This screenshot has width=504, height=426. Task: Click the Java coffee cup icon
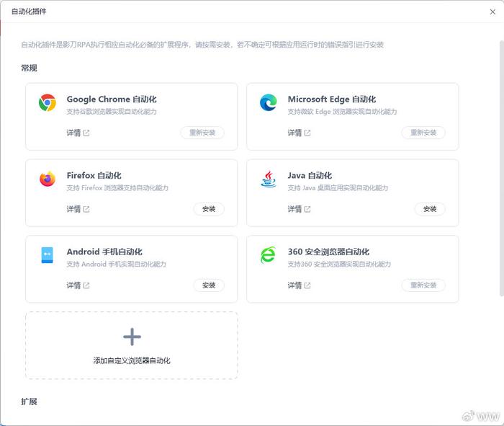pyautogui.click(x=269, y=179)
